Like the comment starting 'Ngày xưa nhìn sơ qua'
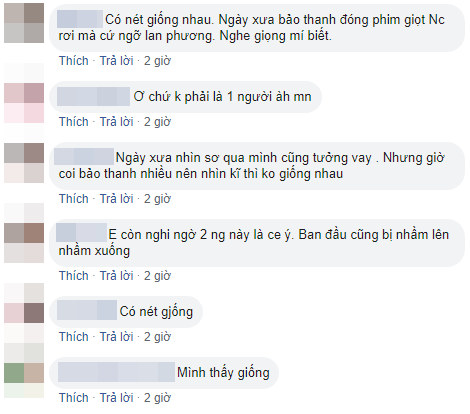Screen dimensions: 470x414 [x=74, y=199]
